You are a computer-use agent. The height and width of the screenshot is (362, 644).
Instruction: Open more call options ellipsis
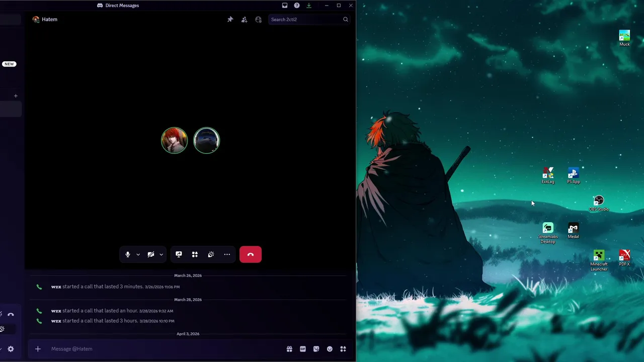(x=227, y=254)
